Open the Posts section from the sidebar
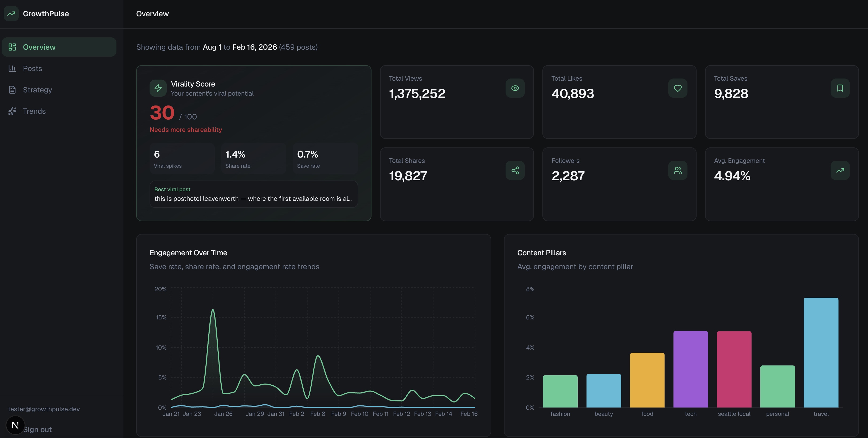 [33, 68]
